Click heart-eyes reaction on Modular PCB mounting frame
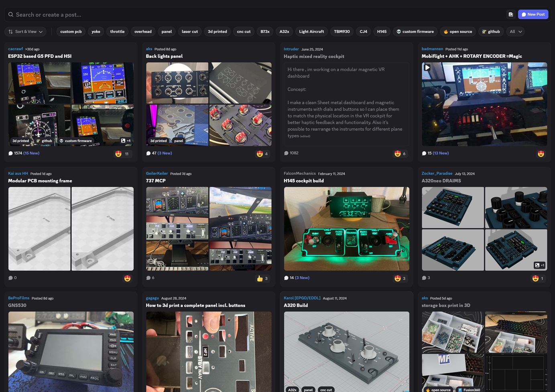This screenshot has width=555, height=392. click(x=127, y=278)
